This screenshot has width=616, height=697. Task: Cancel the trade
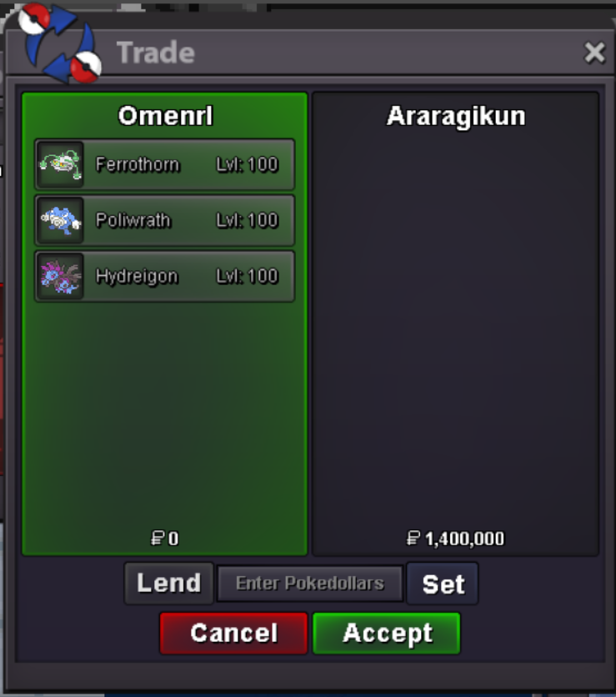[233, 633]
